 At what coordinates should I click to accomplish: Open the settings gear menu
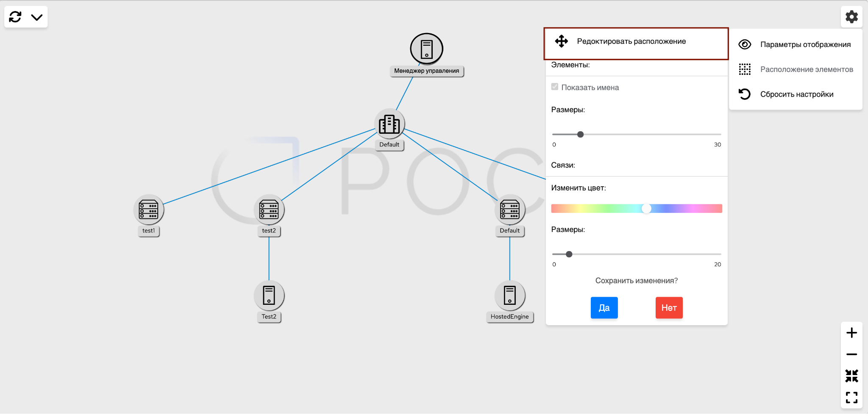pos(851,17)
